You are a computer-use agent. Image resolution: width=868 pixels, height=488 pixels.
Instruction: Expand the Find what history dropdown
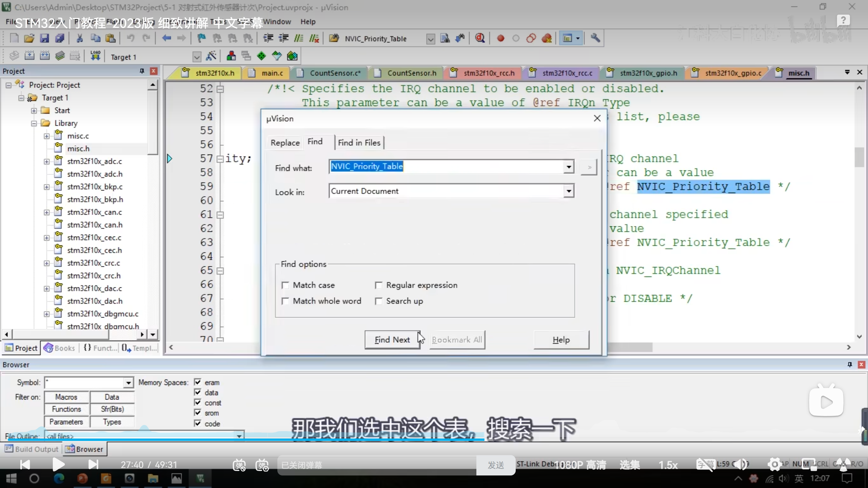point(569,167)
